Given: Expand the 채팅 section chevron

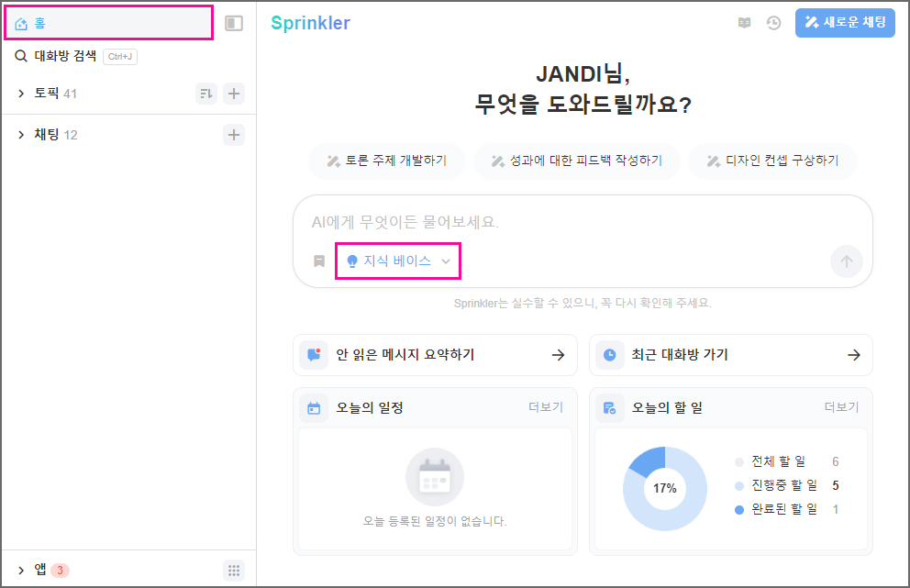Looking at the screenshot, I should coord(22,136).
